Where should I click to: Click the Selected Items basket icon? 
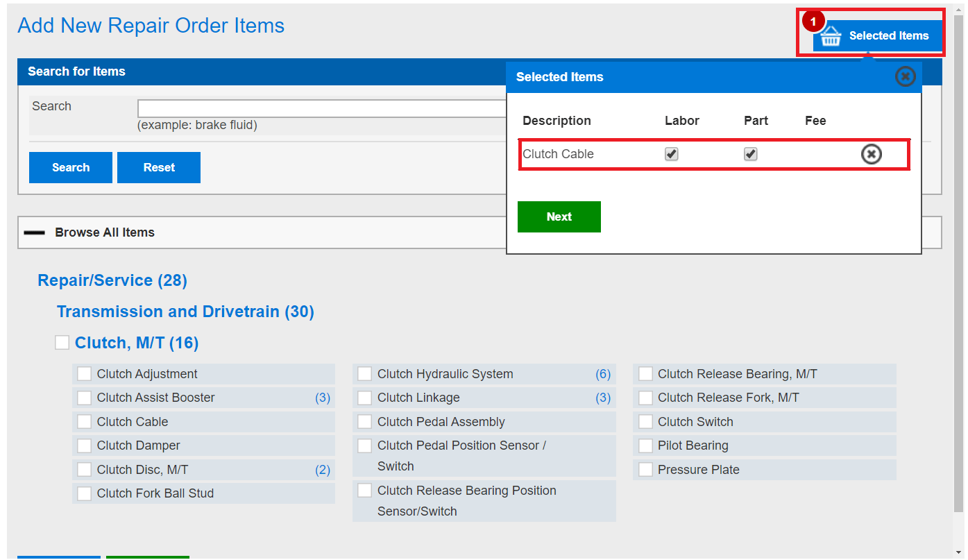(x=831, y=35)
